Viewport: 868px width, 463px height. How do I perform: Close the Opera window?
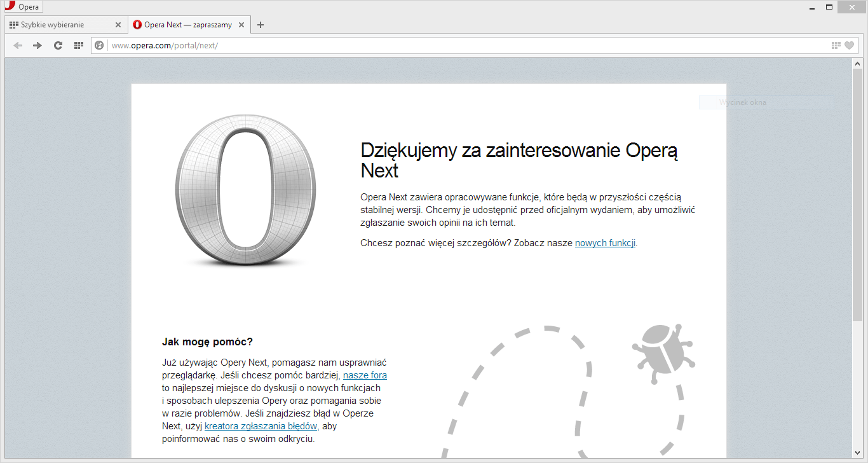tap(852, 7)
